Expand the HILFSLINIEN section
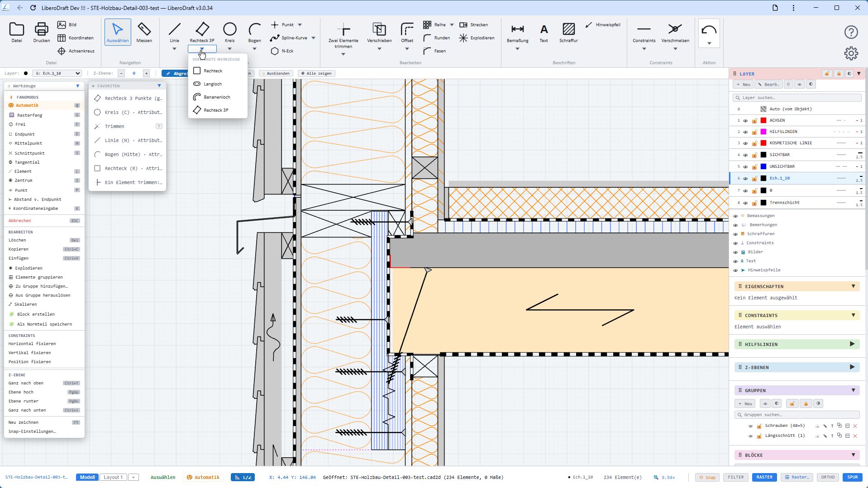 [x=852, y=344]
